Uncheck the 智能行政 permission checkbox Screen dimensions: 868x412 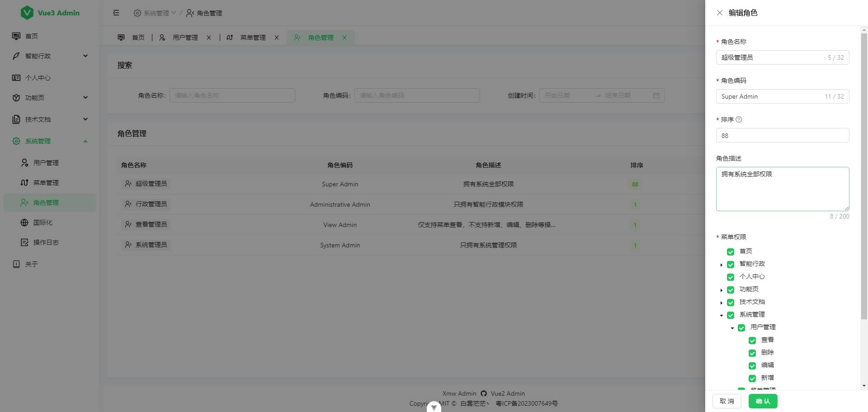click(x=731, y=264)
